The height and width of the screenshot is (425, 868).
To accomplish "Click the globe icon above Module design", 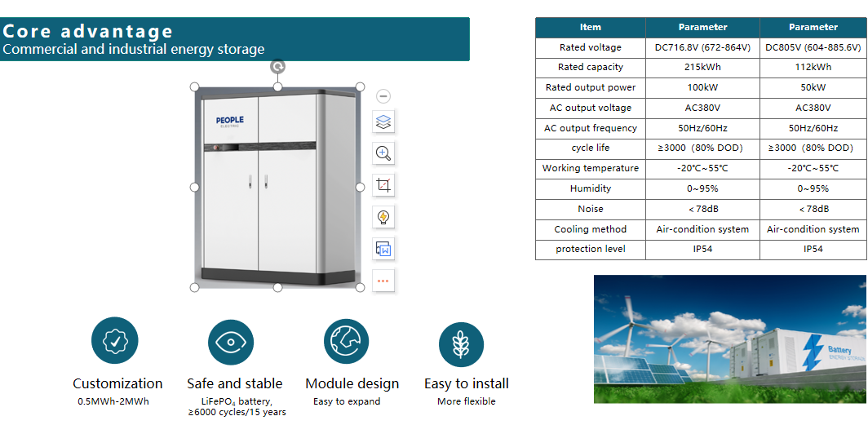I will [x=347, y=341].
